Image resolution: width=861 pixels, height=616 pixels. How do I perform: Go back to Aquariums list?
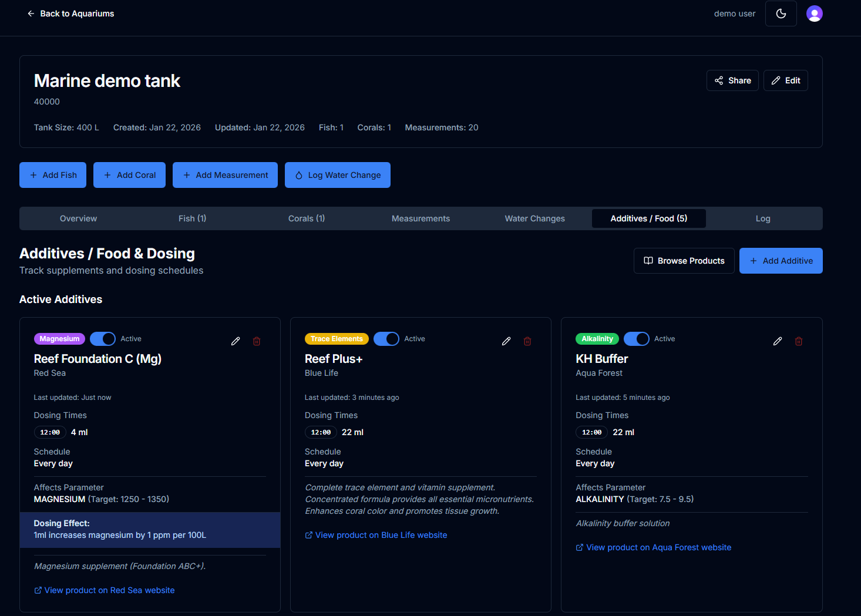(70, 14)
